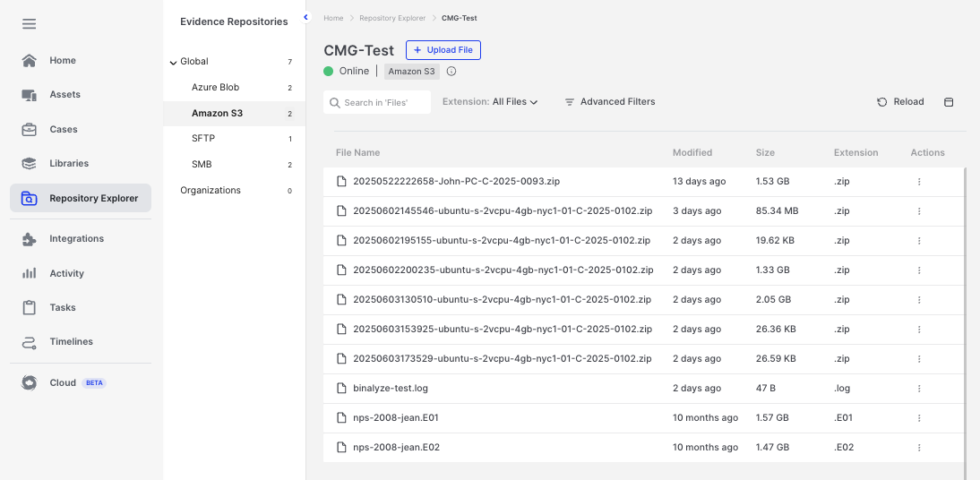
Task: Open Cases from the briefcase icon
Action: [x=30, y=130]
